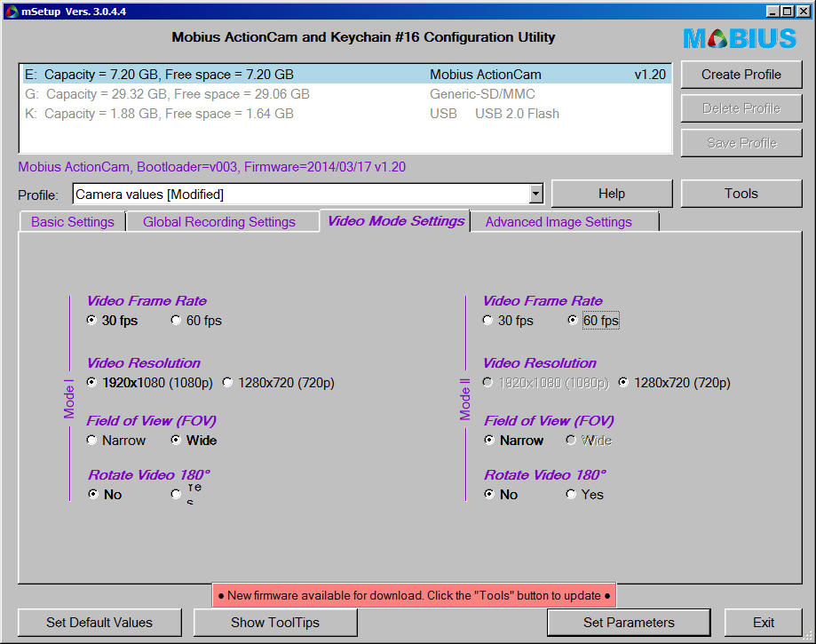The image size is (816, 644).
Task: Open the Profile dropdown arrow
Action: click(x=535, y=195)
